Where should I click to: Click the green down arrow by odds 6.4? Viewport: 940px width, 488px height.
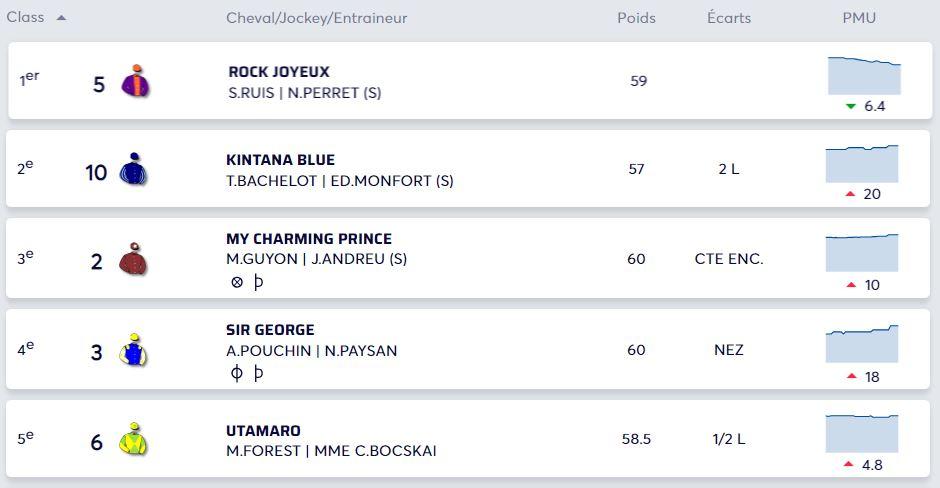pos(851,106)
